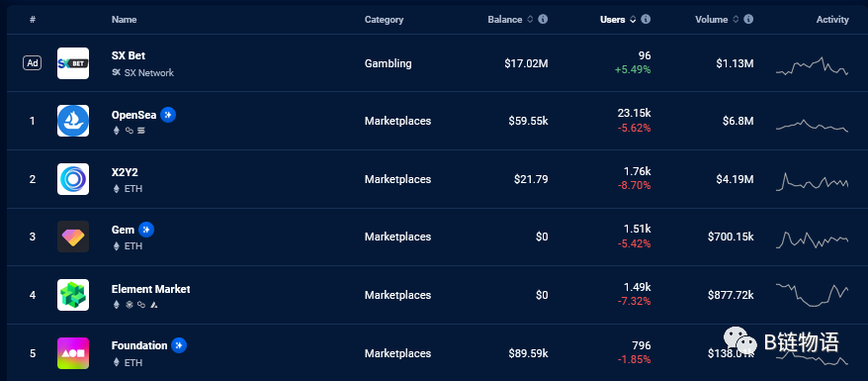Sort by Balance using the arrow toggle

530,20
